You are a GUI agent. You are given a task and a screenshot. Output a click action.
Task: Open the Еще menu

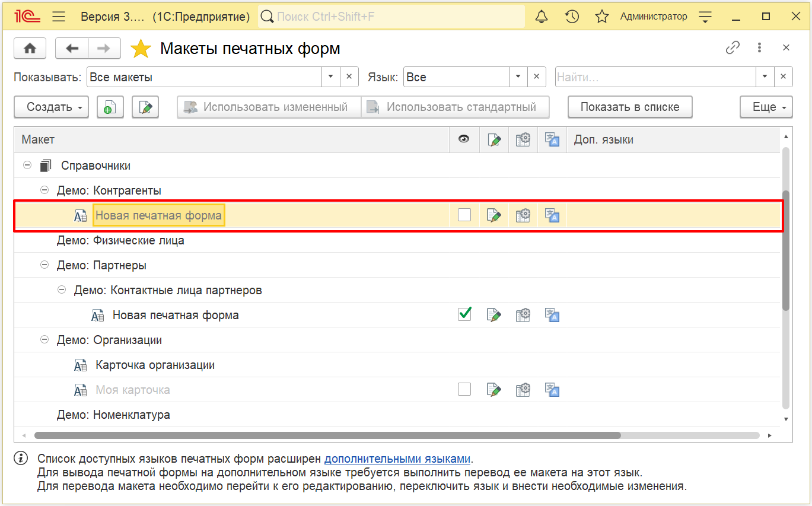(766, 107)
